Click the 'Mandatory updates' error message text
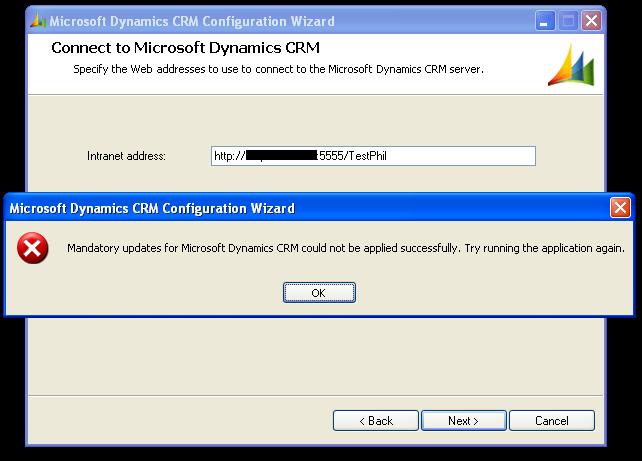The width and height of the screenshot is (642, 461). 346,248
